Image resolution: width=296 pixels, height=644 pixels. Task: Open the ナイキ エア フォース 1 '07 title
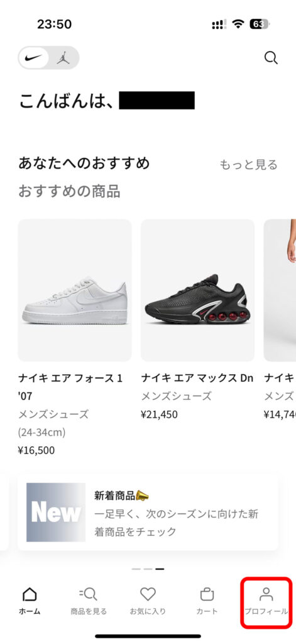pos(70,387)
